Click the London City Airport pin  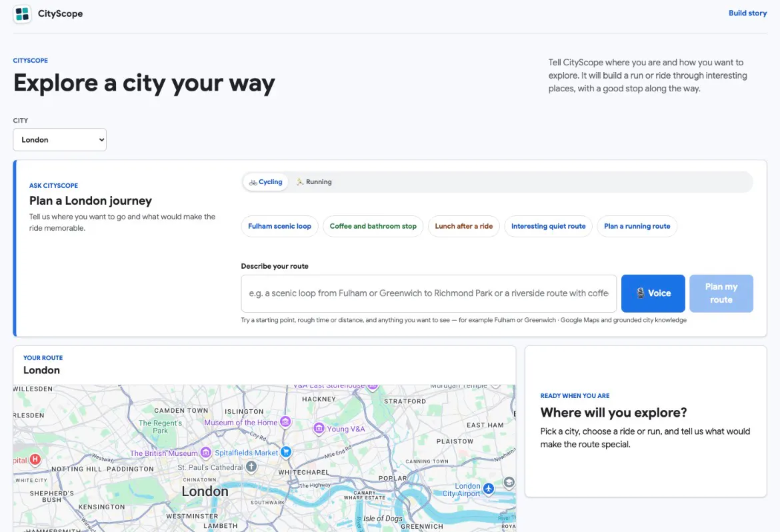tap(489, 489)
